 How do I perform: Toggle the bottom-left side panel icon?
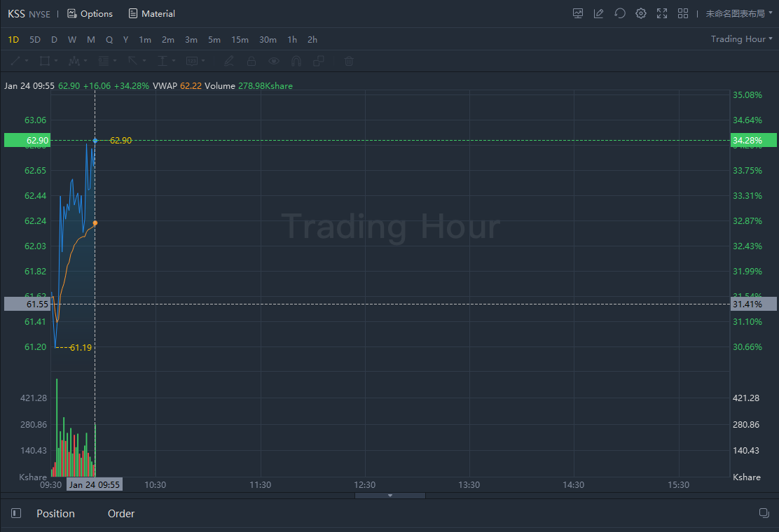[16, 513]
